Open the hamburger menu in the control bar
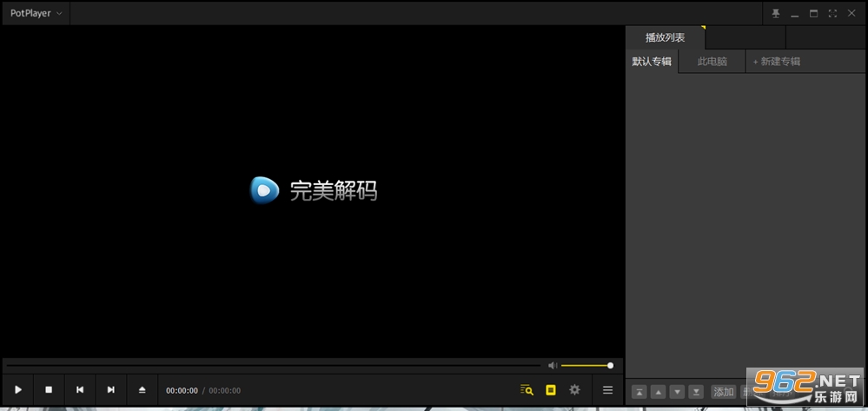 607,390
